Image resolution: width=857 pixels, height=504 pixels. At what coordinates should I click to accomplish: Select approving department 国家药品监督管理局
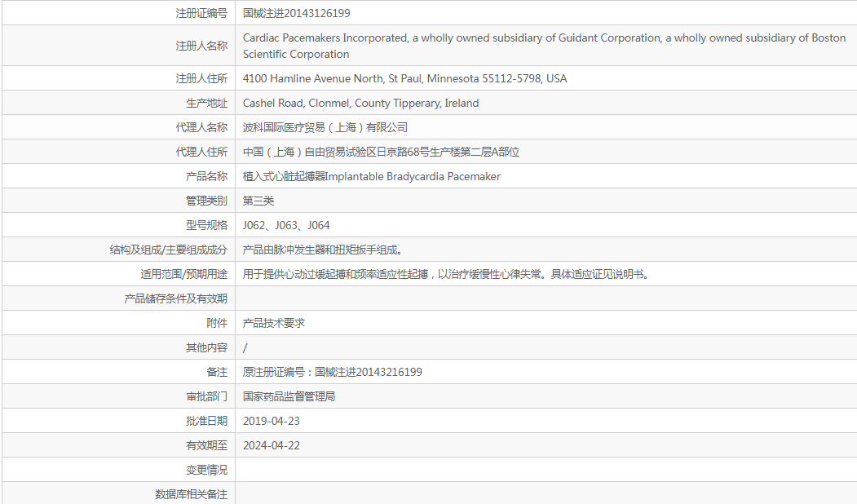click(289, 396)
